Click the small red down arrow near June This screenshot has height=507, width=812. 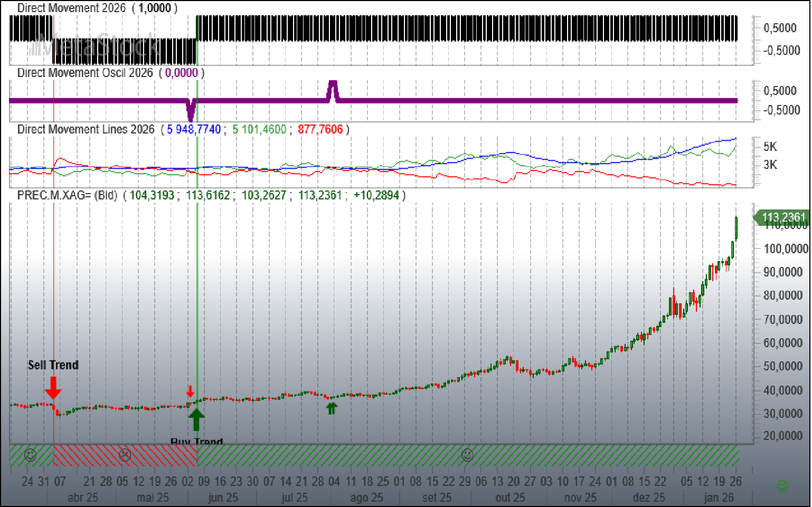(x=190, y=391)
